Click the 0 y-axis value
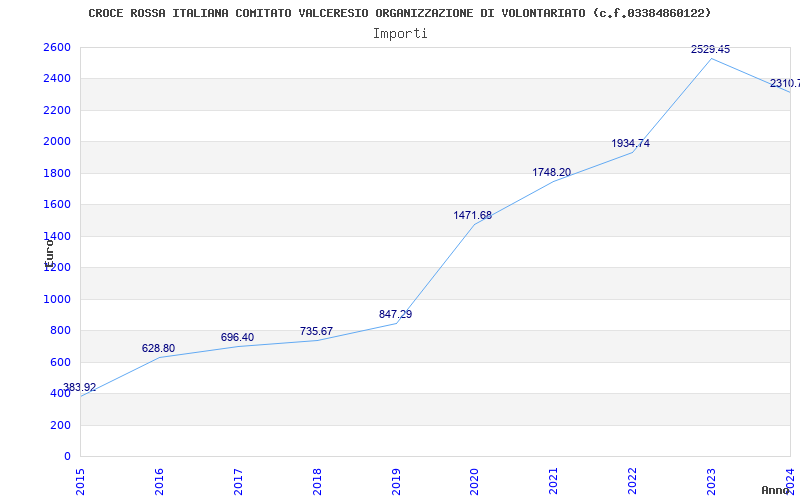800x500 pixels. pyautogui.click(x=67, y=457)
